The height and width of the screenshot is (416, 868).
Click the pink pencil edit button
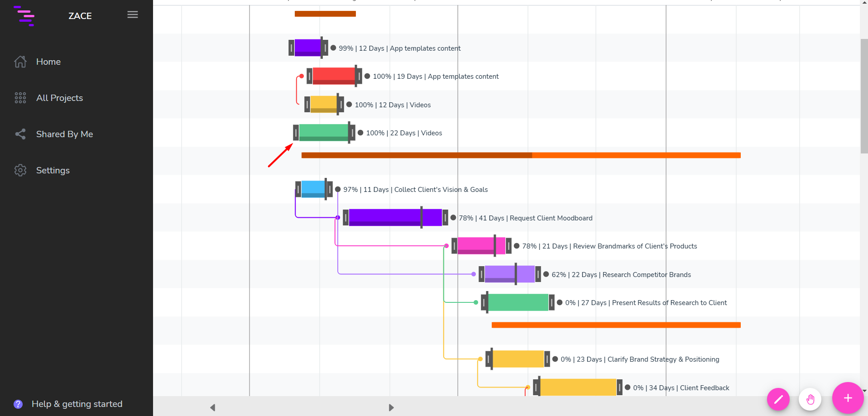(x=778, y=399)
